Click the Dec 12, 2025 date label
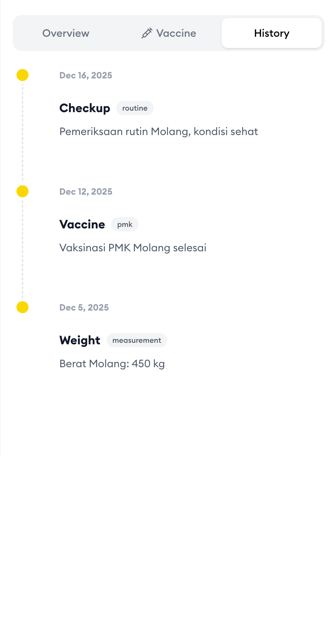336x644 pixels. click(86, 192)
